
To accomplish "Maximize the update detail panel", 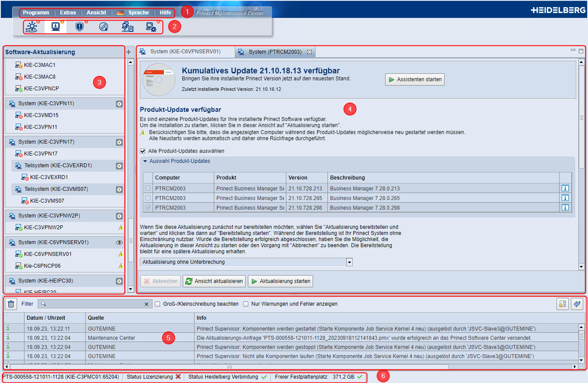I will (581, 51).
